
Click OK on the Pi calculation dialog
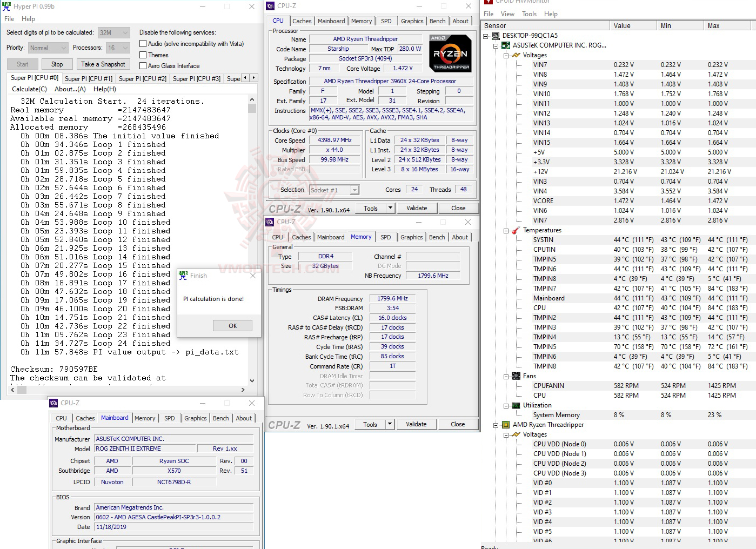coord(232,325)
